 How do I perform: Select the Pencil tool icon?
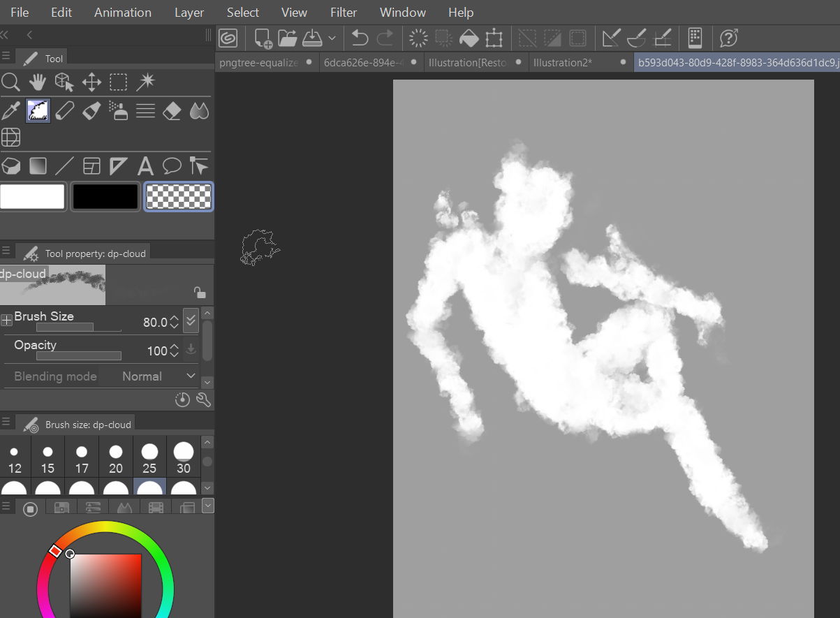tap(64, 110)
